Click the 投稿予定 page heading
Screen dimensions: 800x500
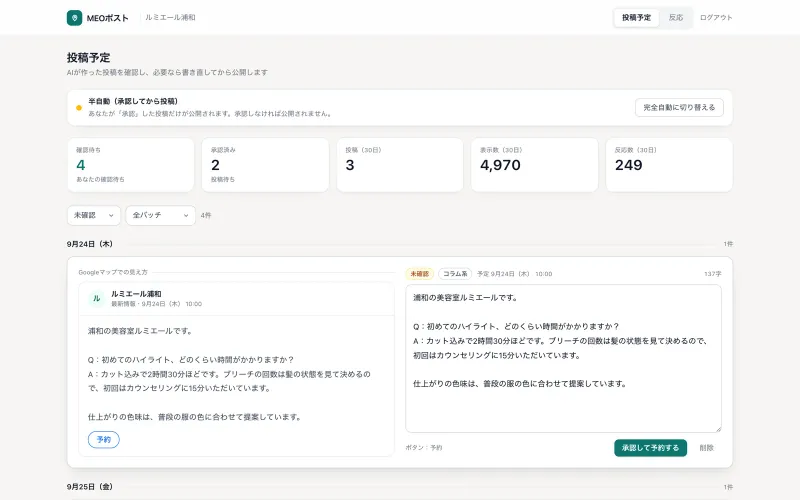(x=88, y=58)
